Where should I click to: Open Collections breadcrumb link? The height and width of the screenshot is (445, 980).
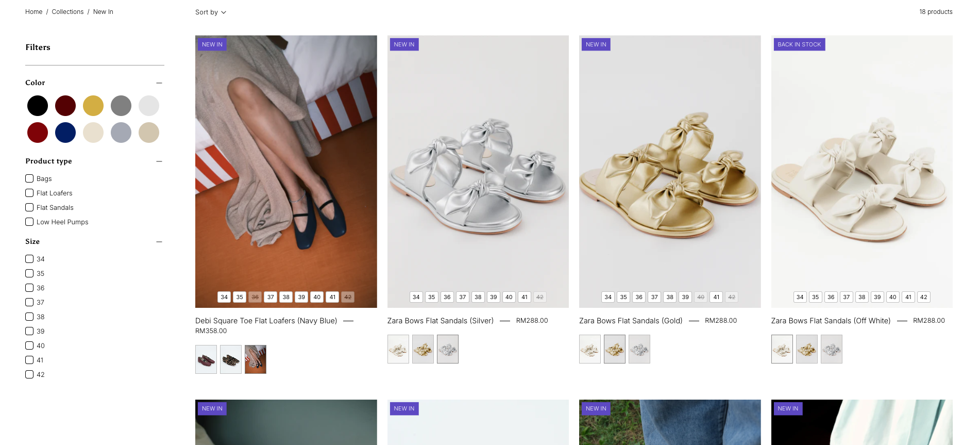click(x=67, y=12)
